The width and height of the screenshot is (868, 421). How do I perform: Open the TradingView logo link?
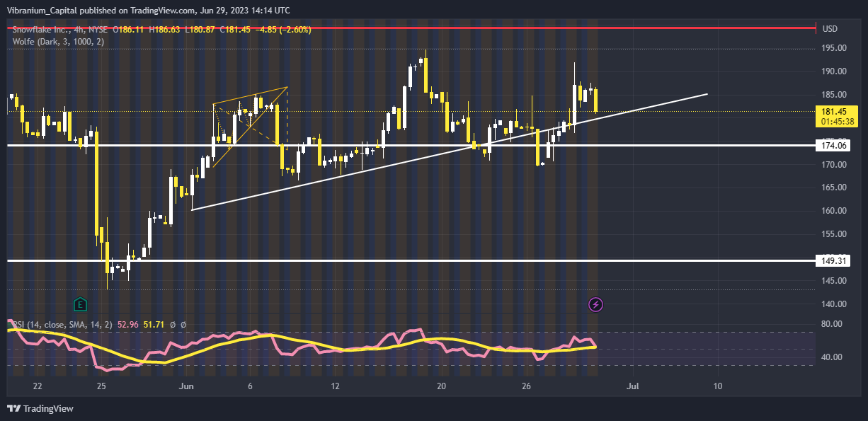tap(40, 408)
